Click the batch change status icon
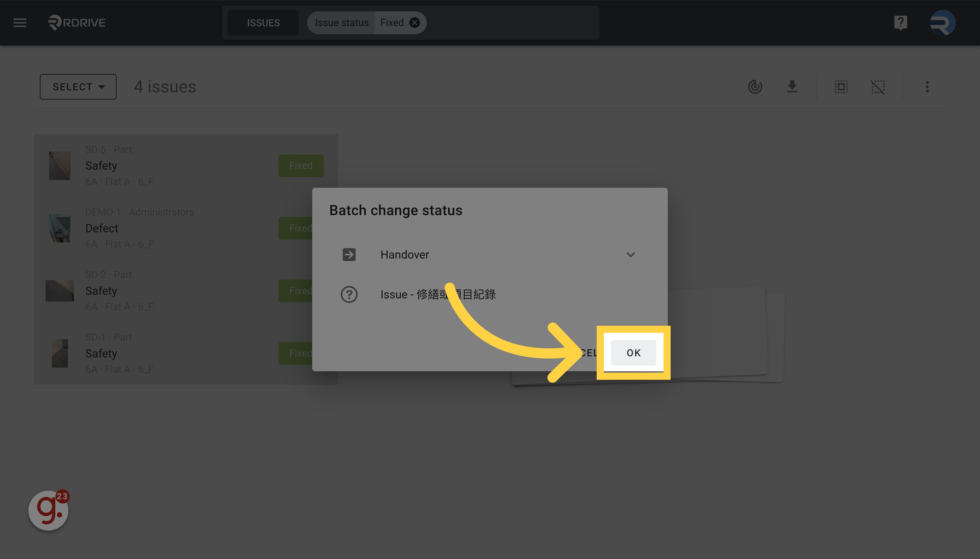Viewport: 980px width, 559px height. point(755,87)
